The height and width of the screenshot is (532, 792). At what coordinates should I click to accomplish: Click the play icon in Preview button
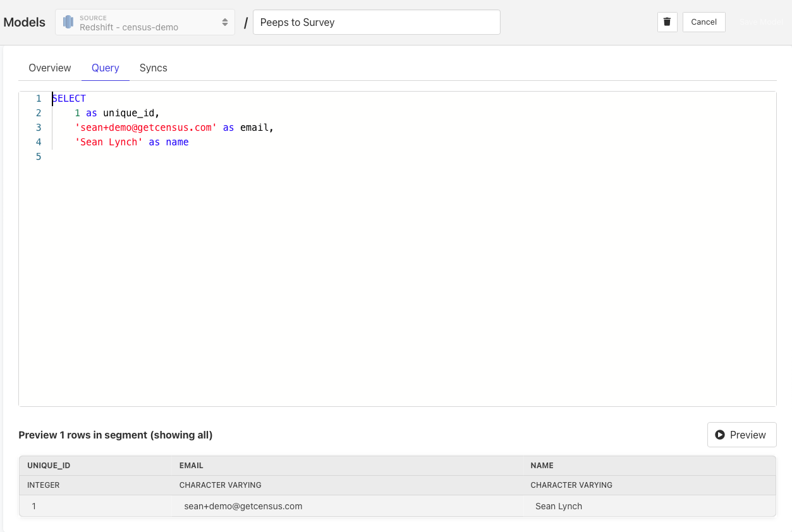[719, 435]
